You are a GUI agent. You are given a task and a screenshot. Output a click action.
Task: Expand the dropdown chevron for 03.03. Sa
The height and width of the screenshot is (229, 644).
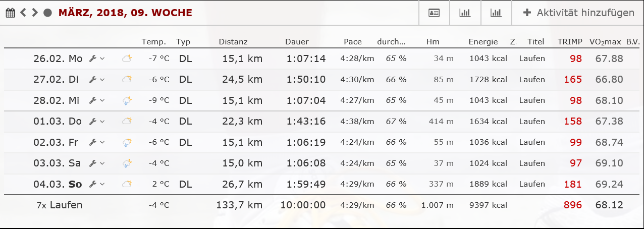point(102,163)
